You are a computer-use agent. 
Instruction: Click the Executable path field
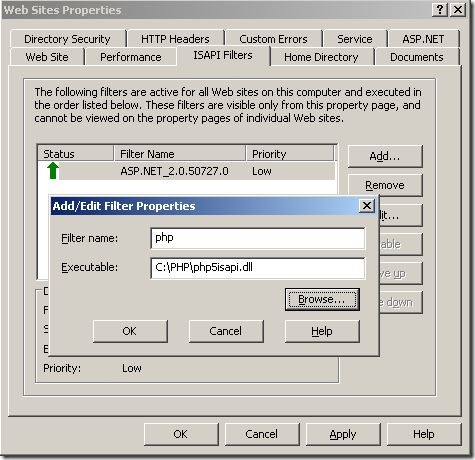258,268
